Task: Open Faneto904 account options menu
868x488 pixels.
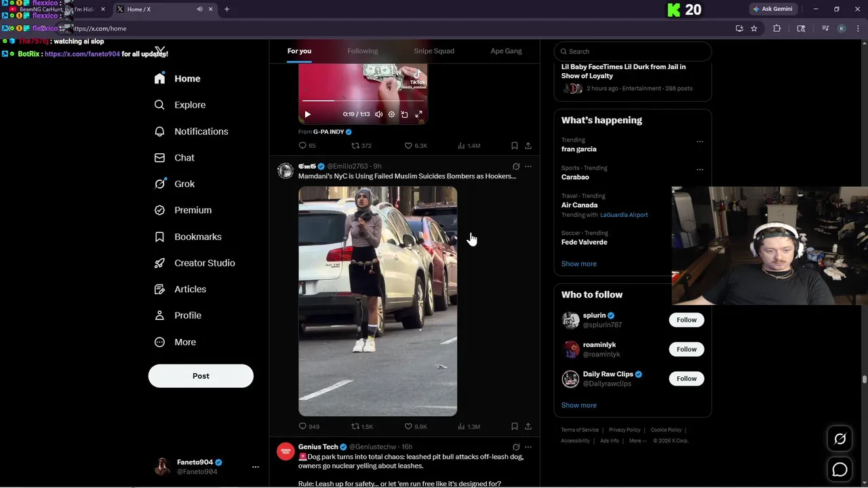Action: coord(256,467)
